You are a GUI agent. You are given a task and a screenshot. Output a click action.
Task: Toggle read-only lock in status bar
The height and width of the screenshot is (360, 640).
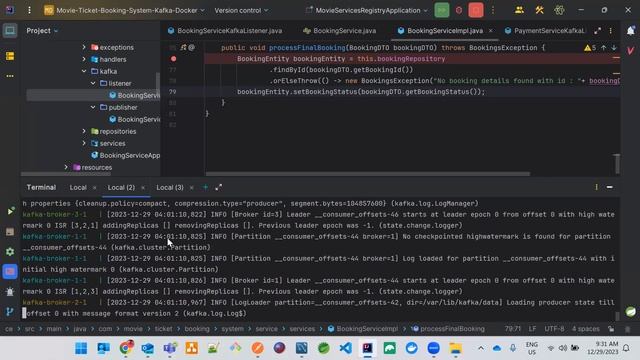click(x=611, y=329)
